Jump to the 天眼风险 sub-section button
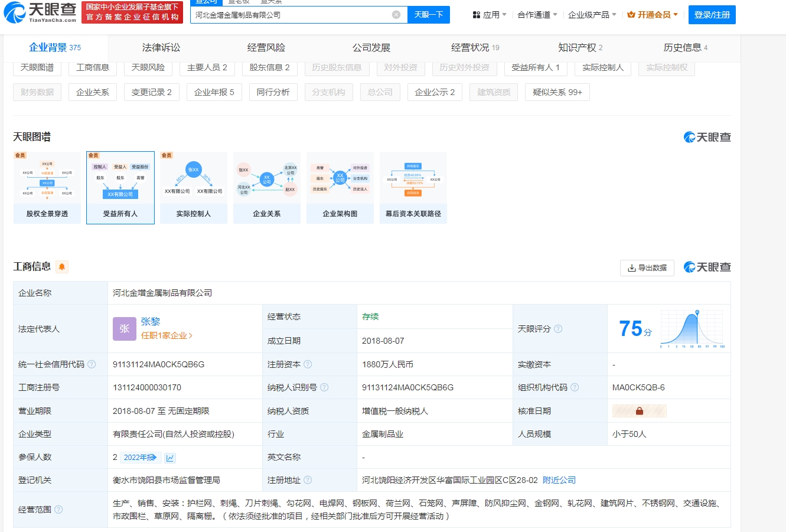Viewport: 786px width, 532px height. pos(148,67)
